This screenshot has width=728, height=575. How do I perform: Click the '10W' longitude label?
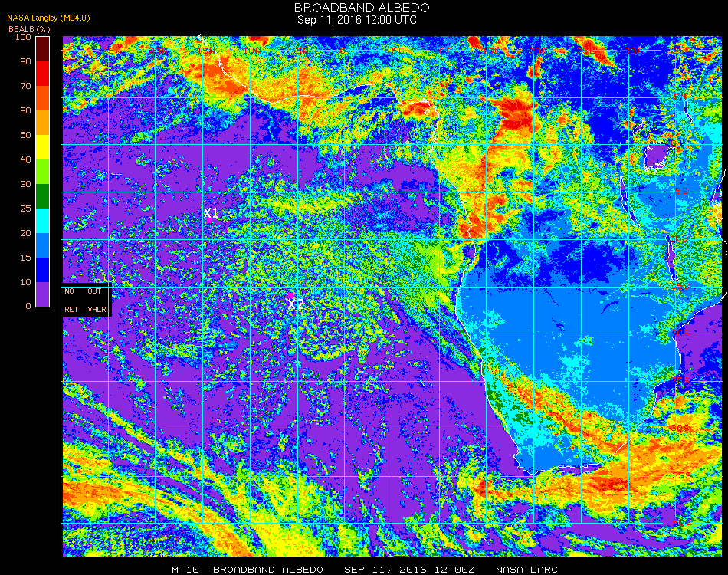click(x=252, y=51)
